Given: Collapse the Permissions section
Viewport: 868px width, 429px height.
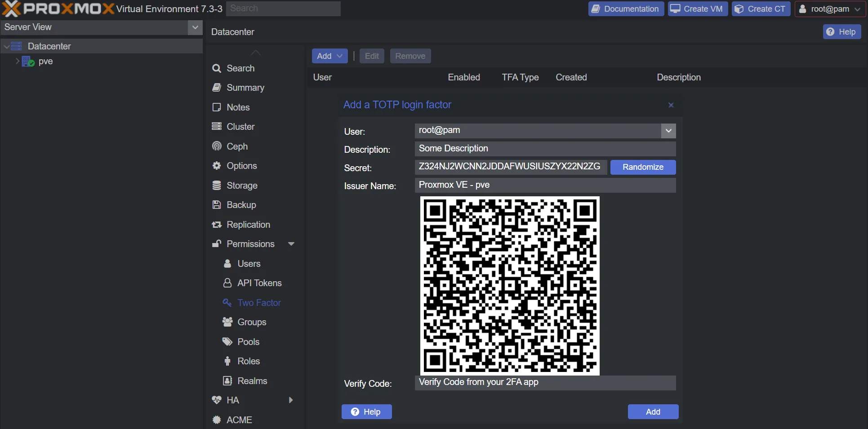Looking at the screenshot, I should [x=291, y=243].
